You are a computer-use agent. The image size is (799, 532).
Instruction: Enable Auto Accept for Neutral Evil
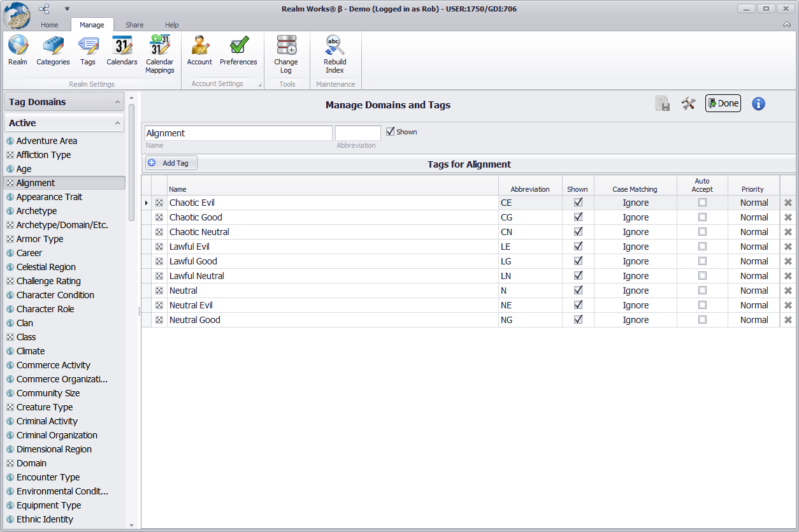(702, 305)
